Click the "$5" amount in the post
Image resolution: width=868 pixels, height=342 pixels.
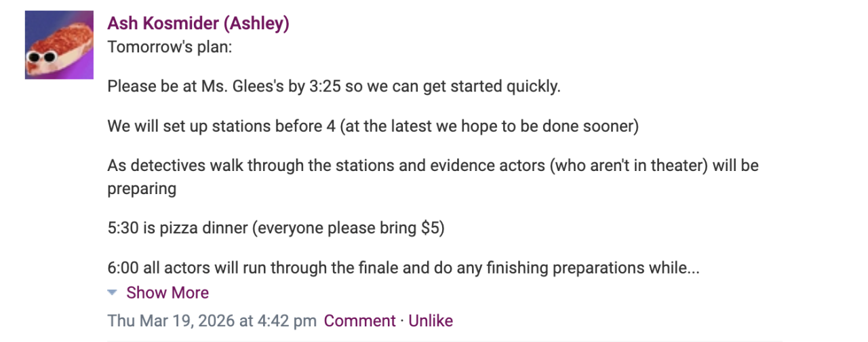429,229
